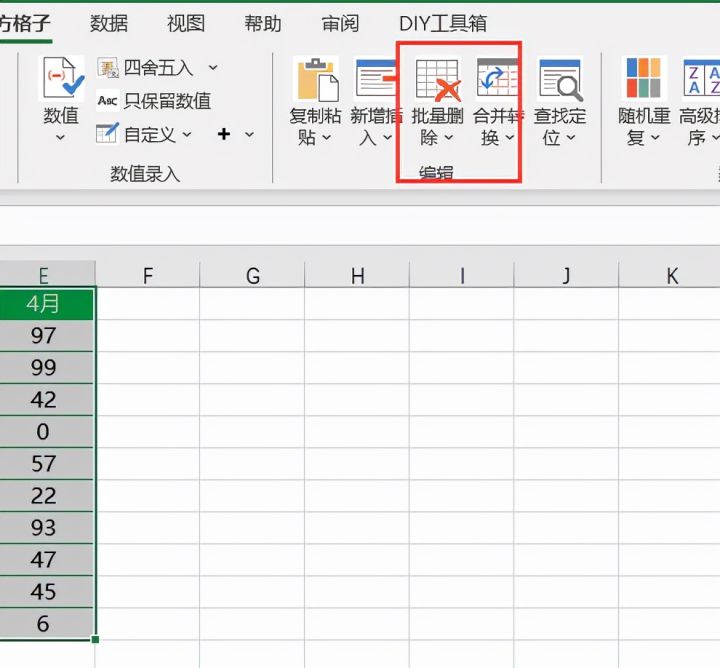Viewport: 720px width, 668px height.
Task: Expand the 新增插入 dropdown label
Action: (x=376, y=126)
